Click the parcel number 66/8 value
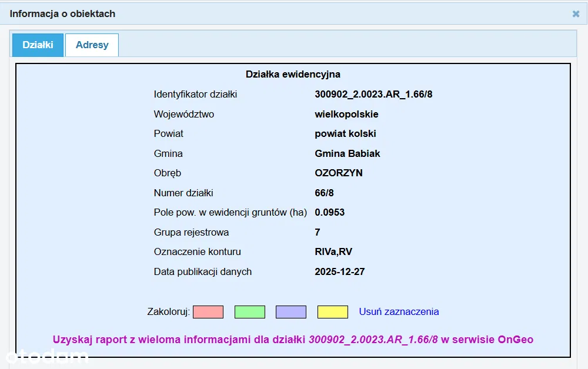Viewport: 588px width, 369px height. [x=325, y=193]
